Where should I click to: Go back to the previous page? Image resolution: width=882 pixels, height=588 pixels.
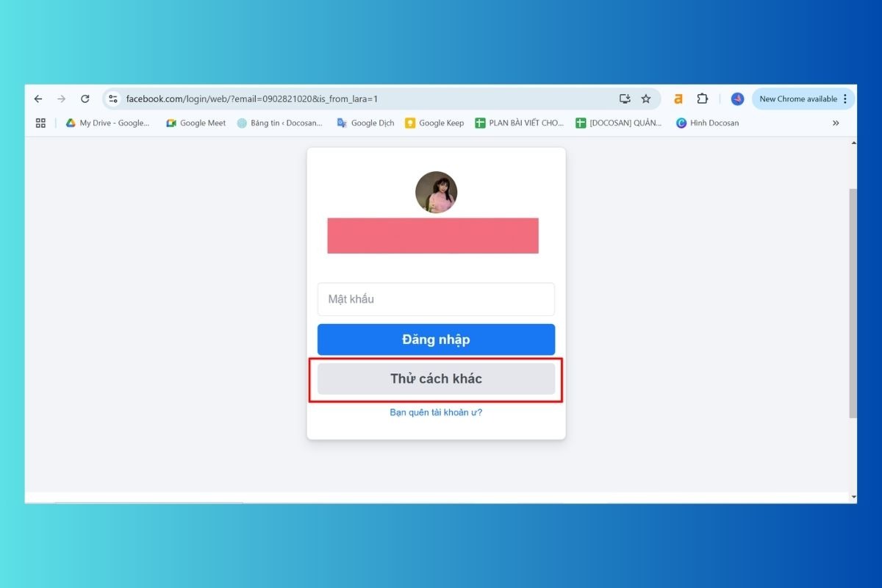point(38,98)
